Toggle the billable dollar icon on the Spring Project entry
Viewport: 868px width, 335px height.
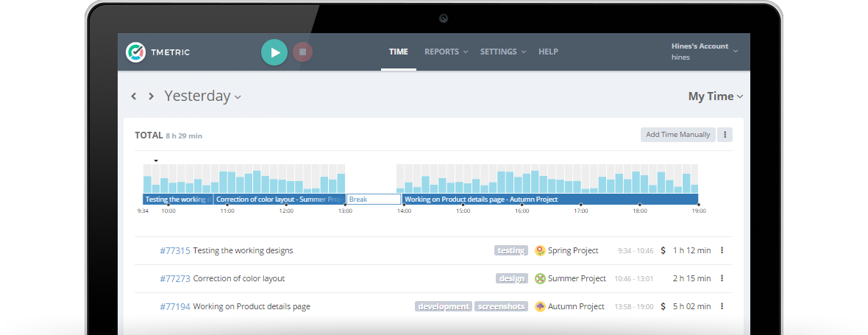pos(664,250)
